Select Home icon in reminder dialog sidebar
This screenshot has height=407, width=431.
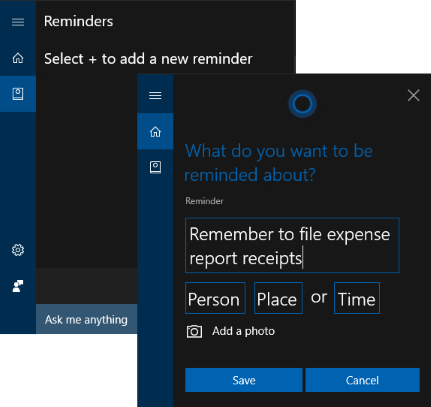(155, 131)
